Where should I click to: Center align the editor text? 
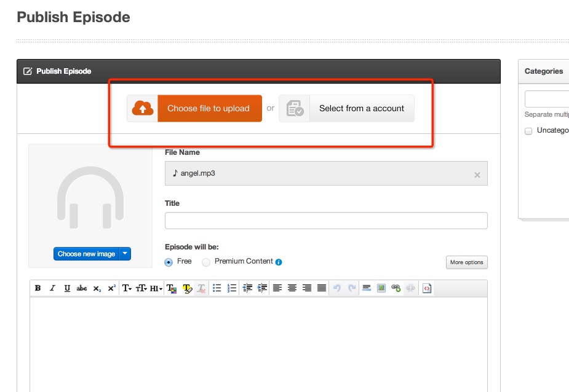pos(292,288)
